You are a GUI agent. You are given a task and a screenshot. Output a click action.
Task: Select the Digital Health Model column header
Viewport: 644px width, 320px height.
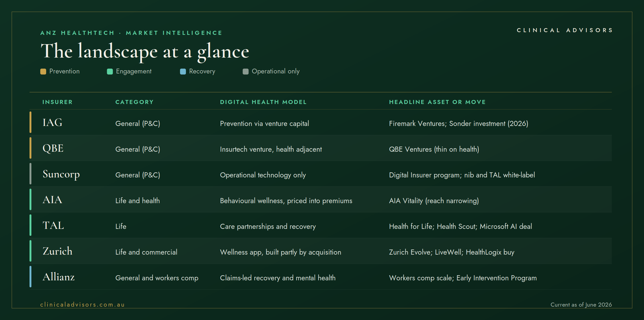[x=263, y=102]
